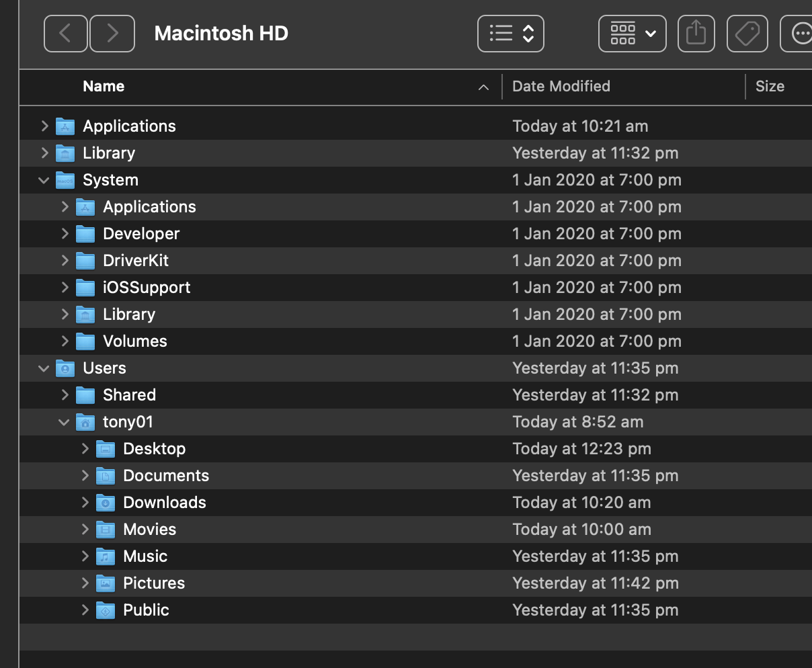The height and width of the screenshot is (668, 812).
Task: Click the 'Yesterday at 11:42 pm' date
Action: tap(596, 583)
